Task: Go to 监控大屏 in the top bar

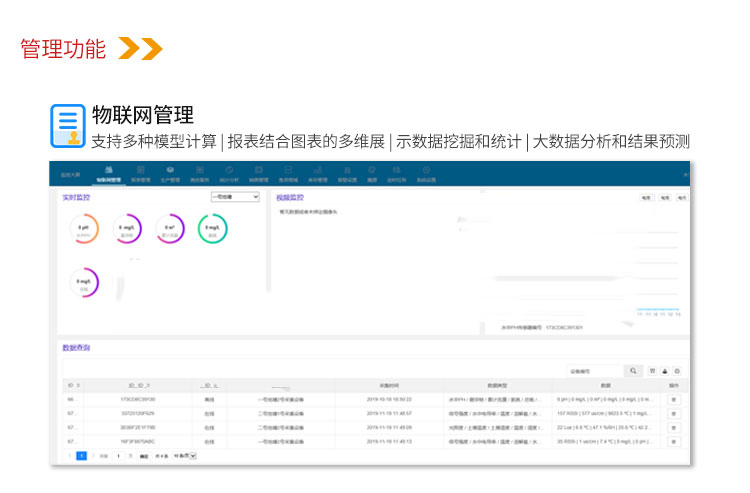Action: tap(70, 175)
